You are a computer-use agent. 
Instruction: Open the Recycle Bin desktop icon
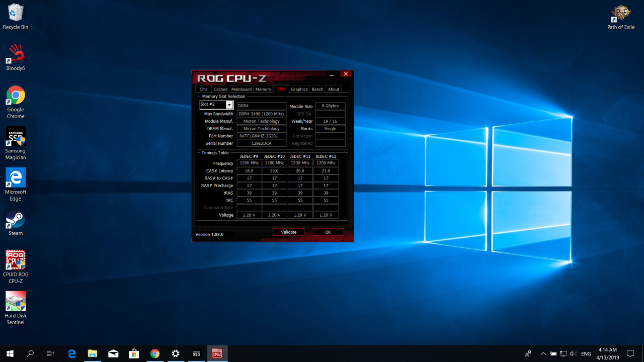click(x=15, y=16)
